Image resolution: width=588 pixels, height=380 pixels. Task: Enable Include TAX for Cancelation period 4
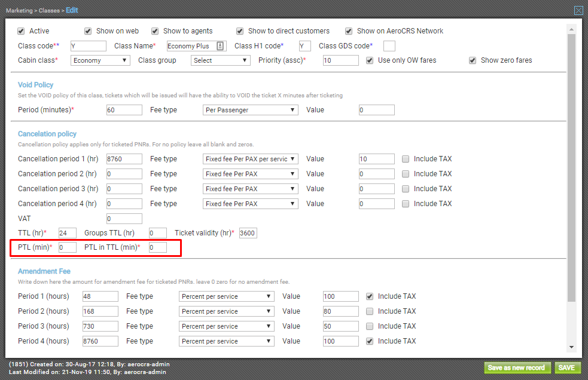click(x=406, y=204)
